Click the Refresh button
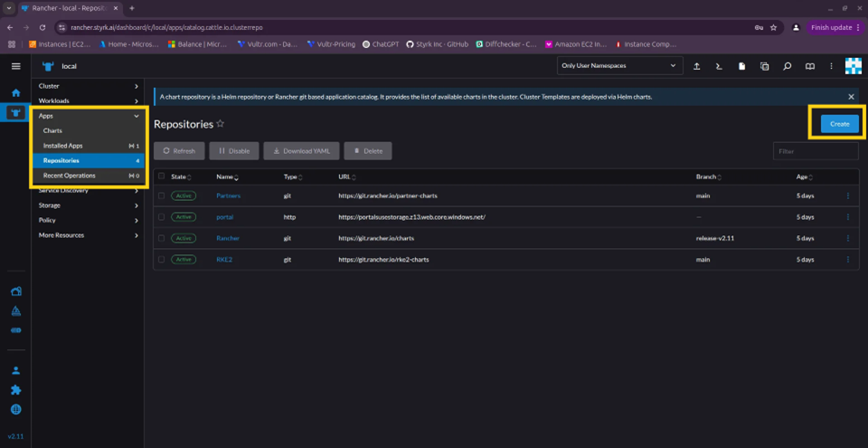Image resolution: width=868 pixels, height=448 pixels. coord(179,151)
